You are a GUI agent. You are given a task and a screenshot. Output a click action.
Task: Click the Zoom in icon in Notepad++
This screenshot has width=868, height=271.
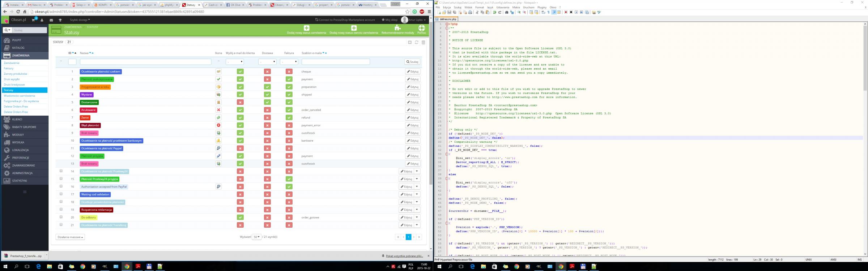pos(519,12)
